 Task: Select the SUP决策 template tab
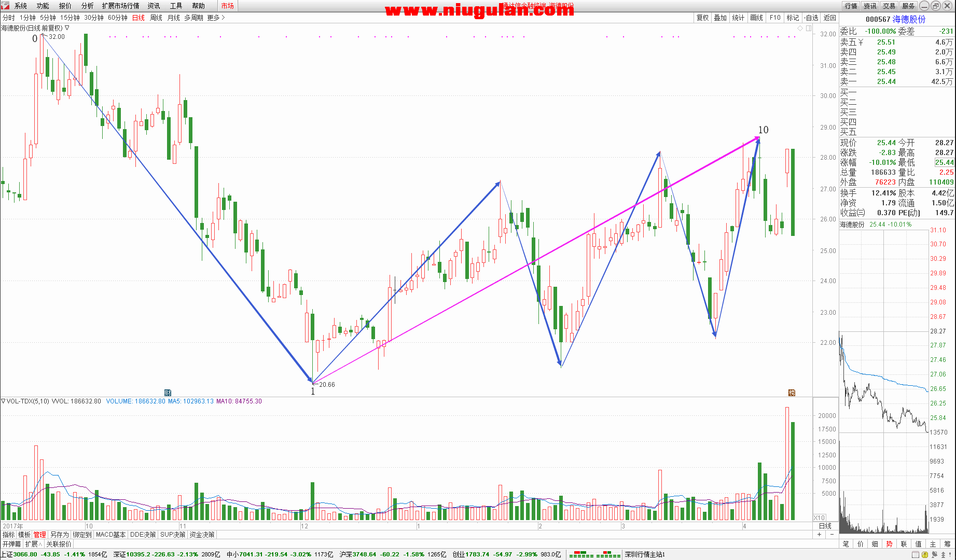click(x=173, y=535)
